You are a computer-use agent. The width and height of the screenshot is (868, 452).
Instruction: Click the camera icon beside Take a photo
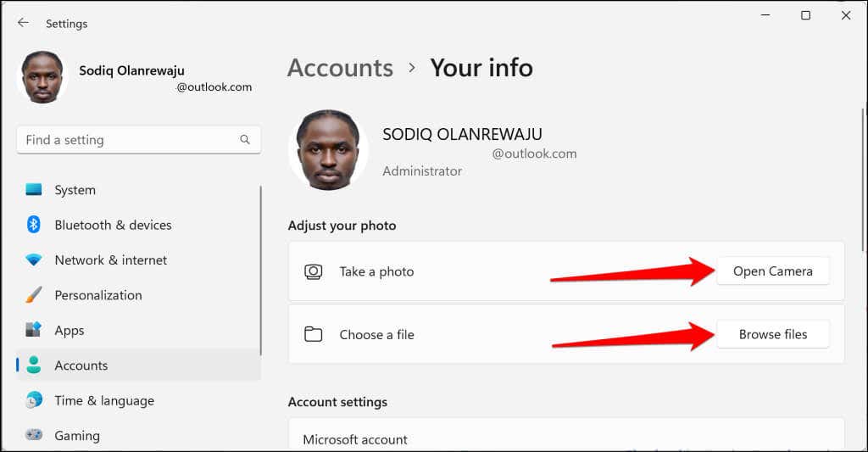[x=314, y=271]
